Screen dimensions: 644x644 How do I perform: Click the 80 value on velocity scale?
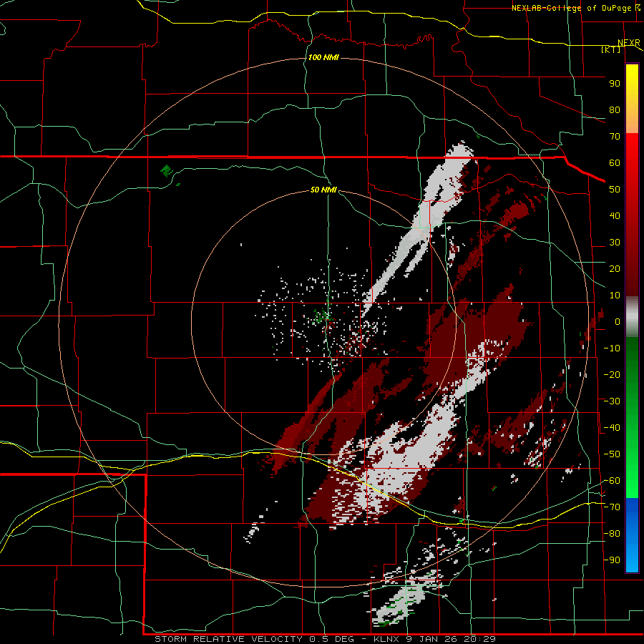pyautogui.click(x=615, y=109)
